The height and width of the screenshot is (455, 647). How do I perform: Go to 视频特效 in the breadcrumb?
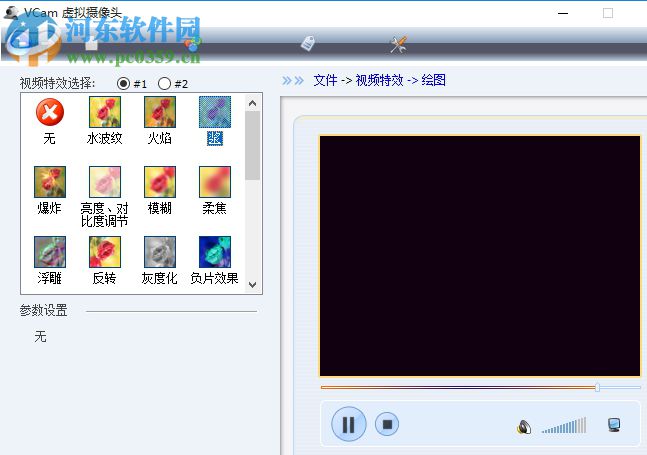click(x=379, y=80)
